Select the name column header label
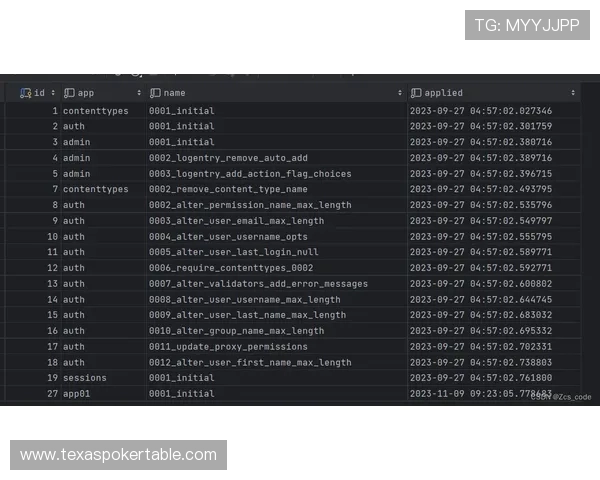 175,93
